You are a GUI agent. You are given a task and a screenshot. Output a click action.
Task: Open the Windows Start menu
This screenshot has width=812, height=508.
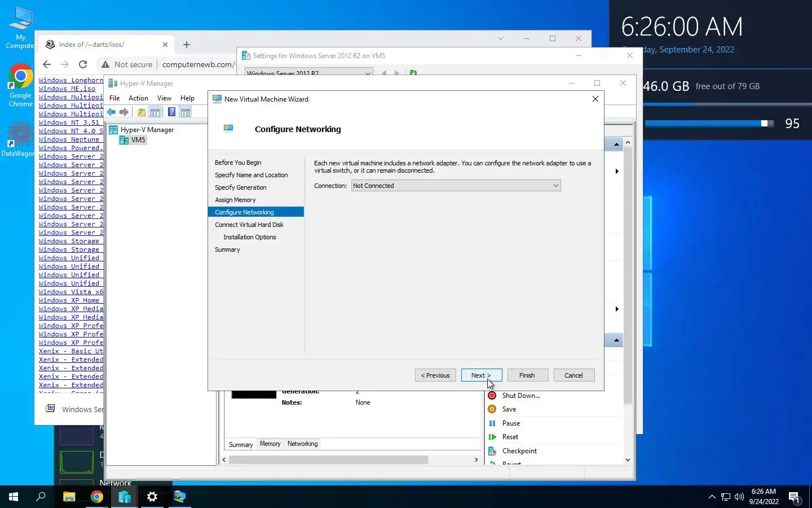[14, 497]
